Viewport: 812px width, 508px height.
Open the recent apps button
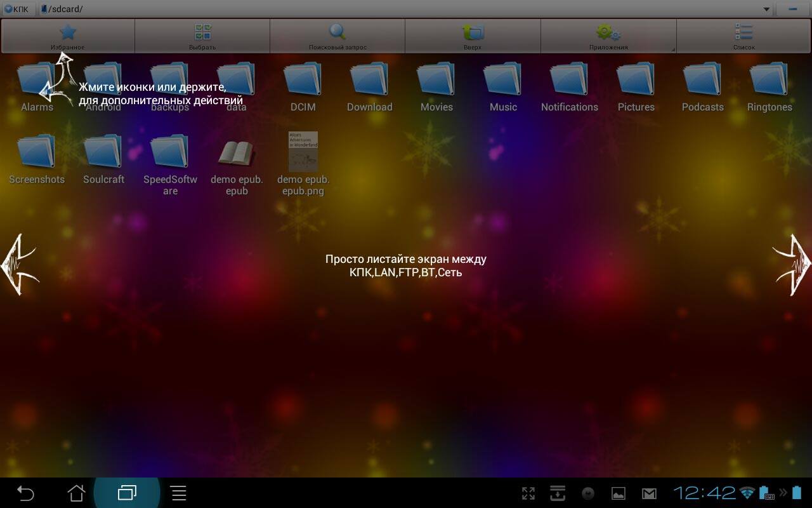127,493
